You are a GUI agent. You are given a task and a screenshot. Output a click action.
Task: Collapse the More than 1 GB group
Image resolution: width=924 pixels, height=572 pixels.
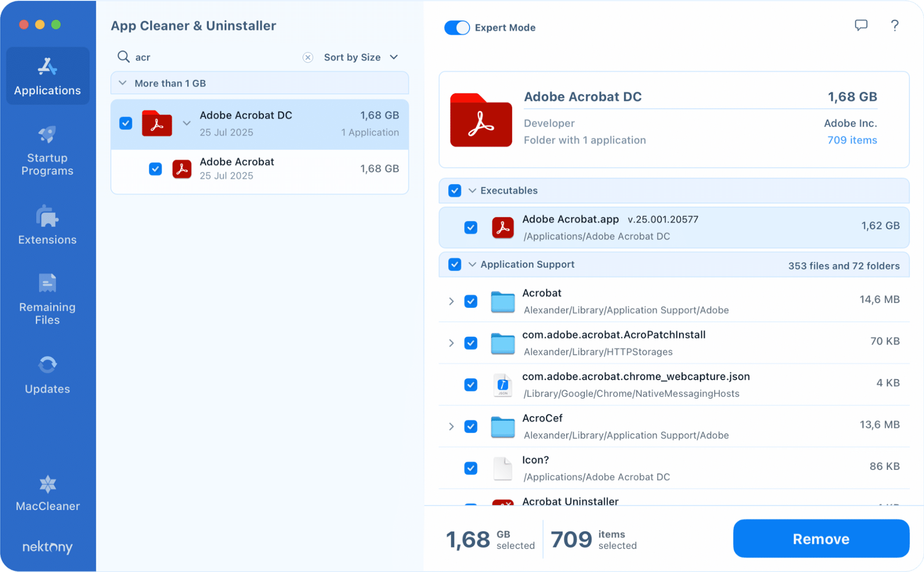click(122, 83)
